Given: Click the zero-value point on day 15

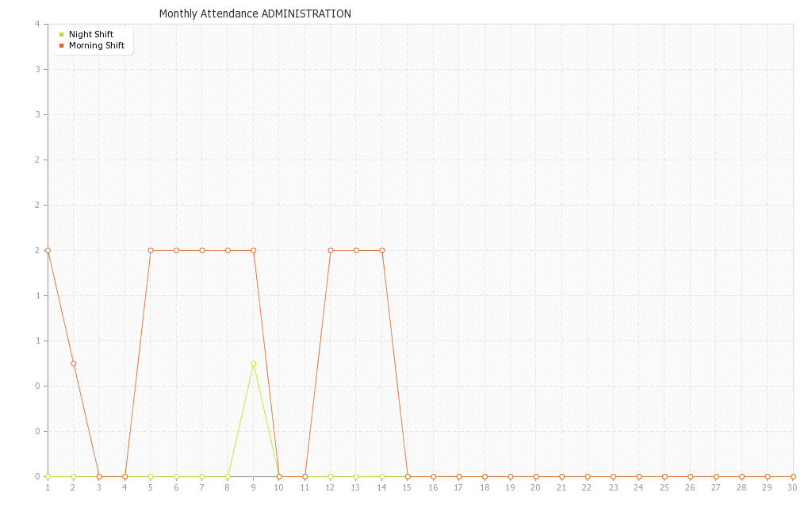Looking at the screenshot, I should 408,476.
